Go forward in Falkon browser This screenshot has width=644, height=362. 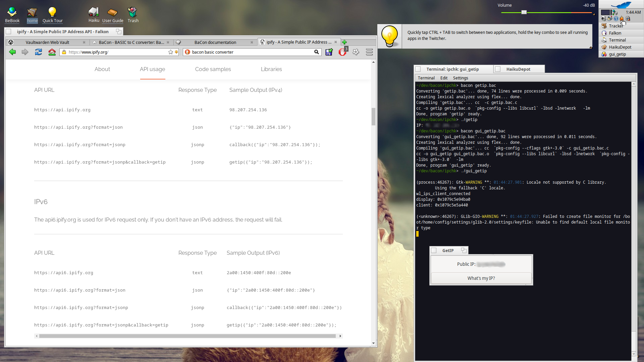[25, 52]
